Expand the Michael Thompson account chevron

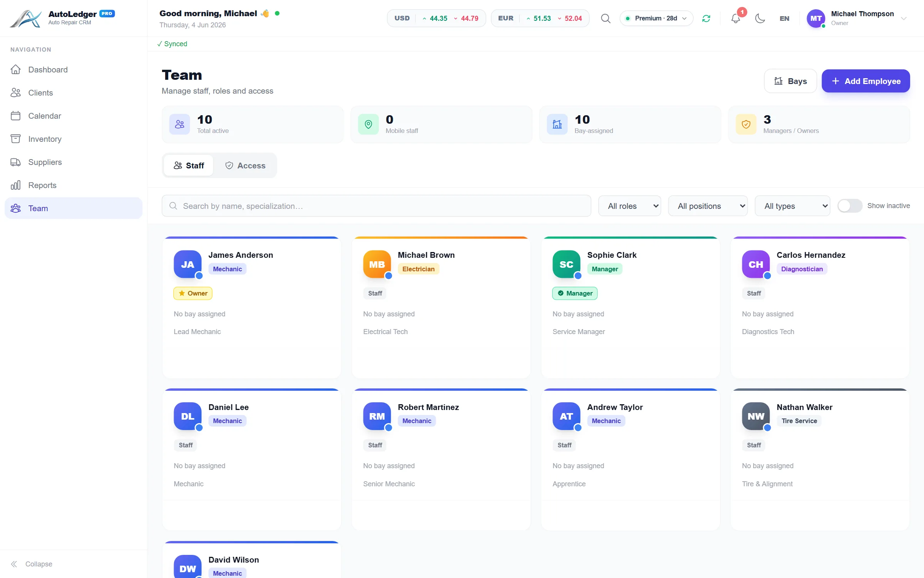click(904, 18)
